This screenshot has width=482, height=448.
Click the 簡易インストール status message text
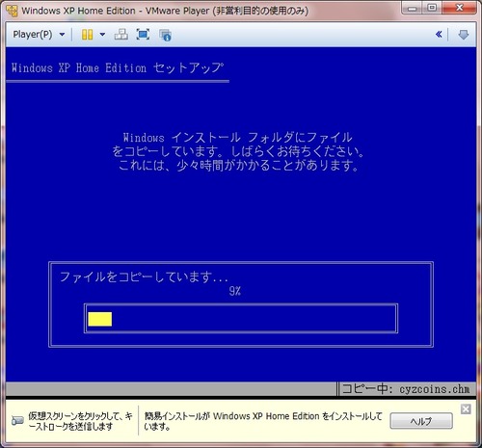point(263,421)
